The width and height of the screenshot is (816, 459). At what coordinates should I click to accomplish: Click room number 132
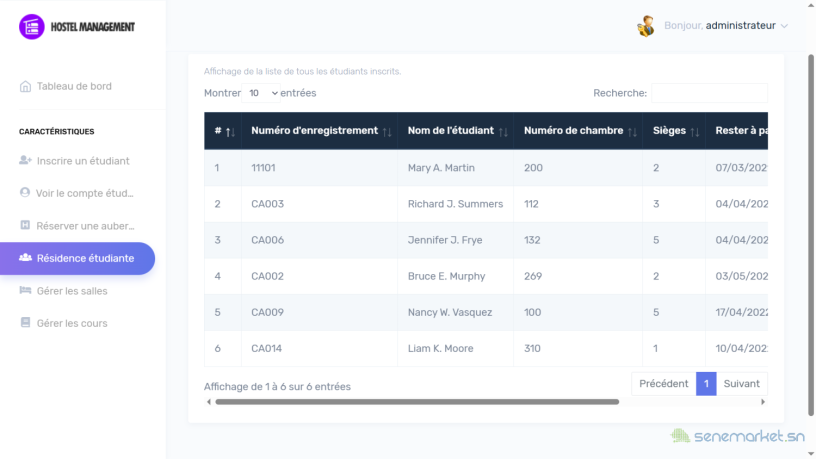[532, 240]
